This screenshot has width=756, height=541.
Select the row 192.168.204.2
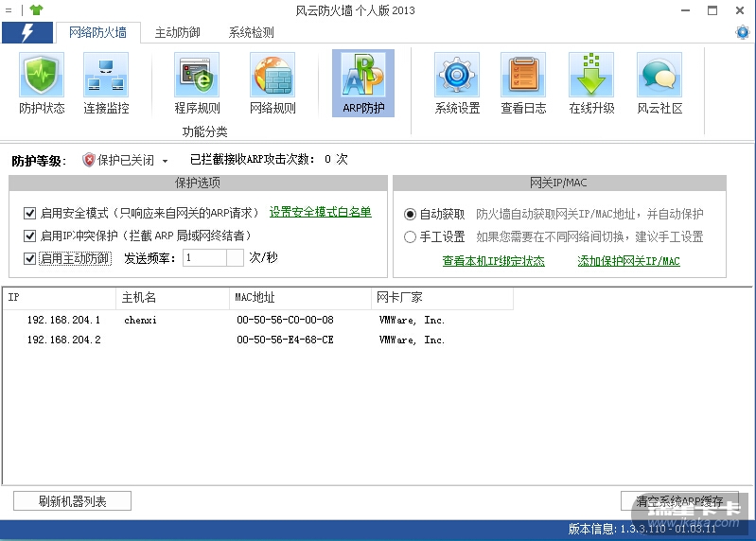click(258, 340)
